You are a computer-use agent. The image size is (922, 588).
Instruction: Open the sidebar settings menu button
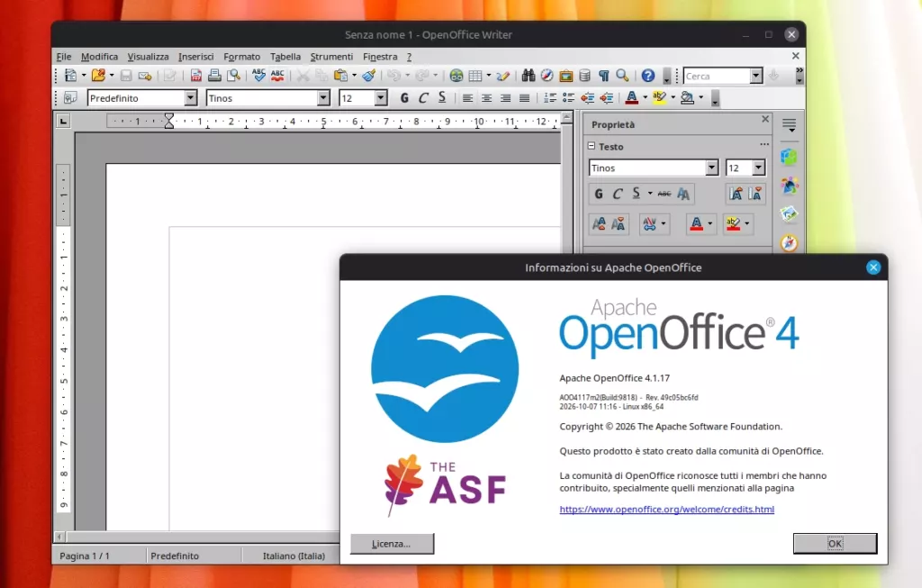click(789, 125)
